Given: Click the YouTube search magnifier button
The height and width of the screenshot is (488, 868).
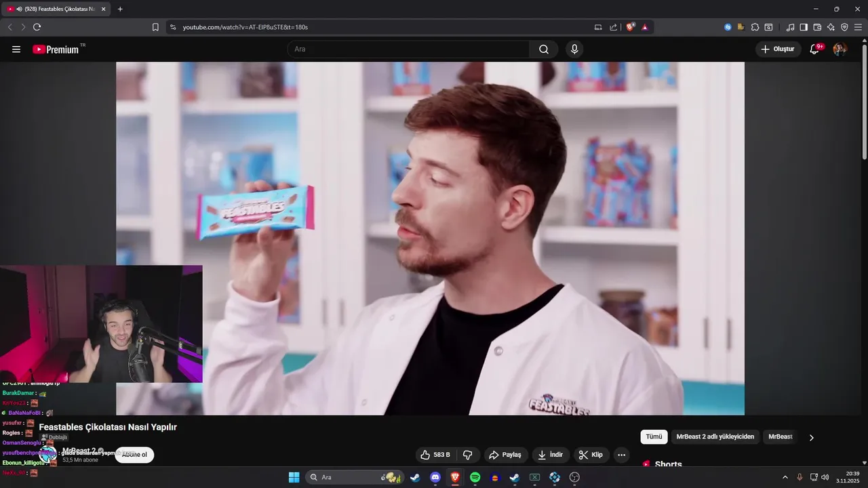Looking at the screenshot, I should click(544, 49).
